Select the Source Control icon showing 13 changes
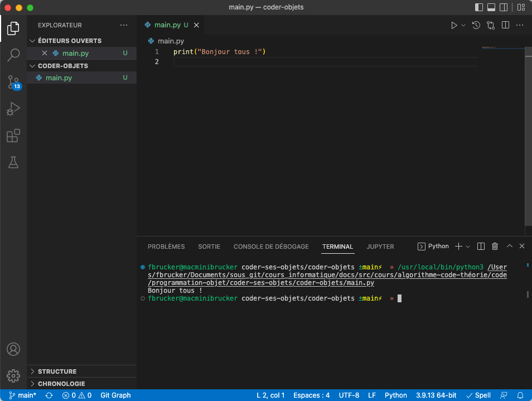The width and height of the screenshot is (532, 401). (x=13, y=82)
